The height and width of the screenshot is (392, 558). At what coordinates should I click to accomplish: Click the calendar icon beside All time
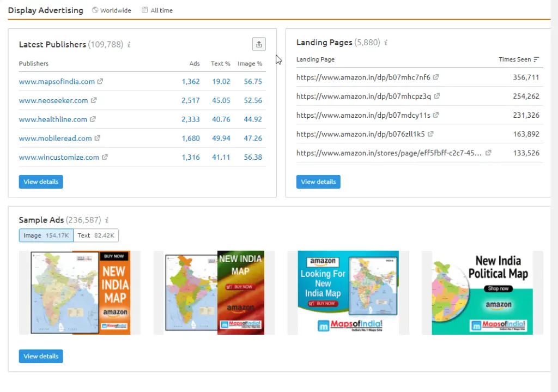coord(144,10)
